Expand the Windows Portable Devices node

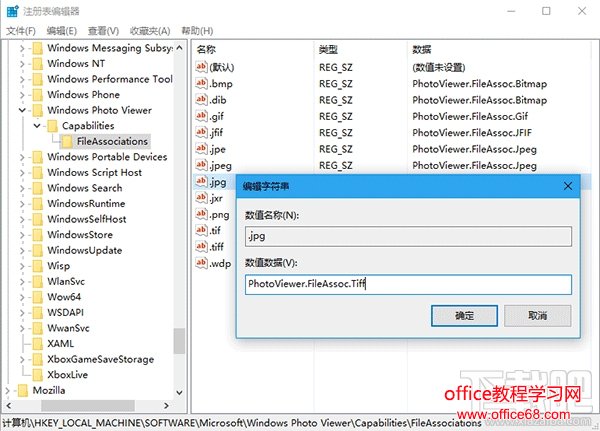click(22, 157)
